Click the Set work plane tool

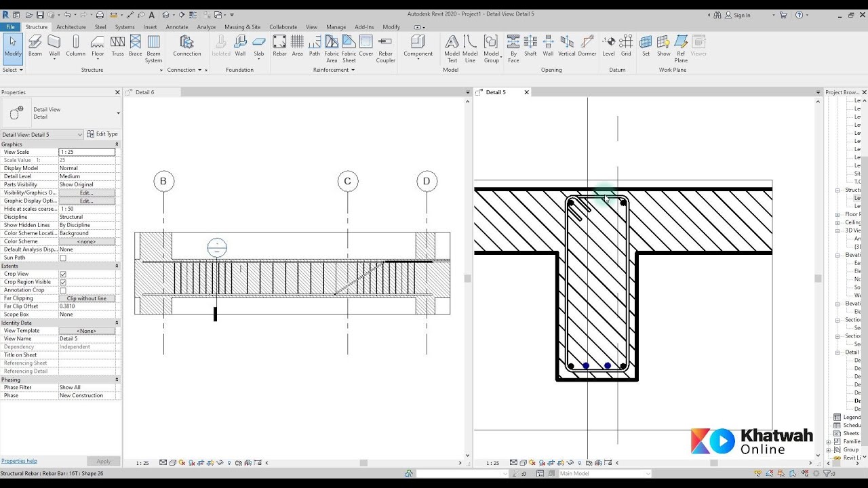click(x=646, y=45)
